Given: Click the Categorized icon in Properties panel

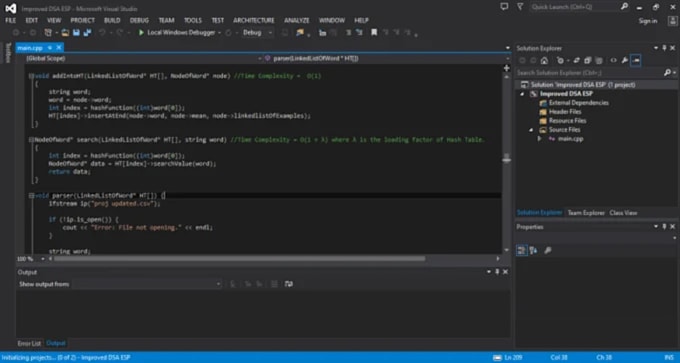Looking at the screenshot, I should tap(521, 250).
